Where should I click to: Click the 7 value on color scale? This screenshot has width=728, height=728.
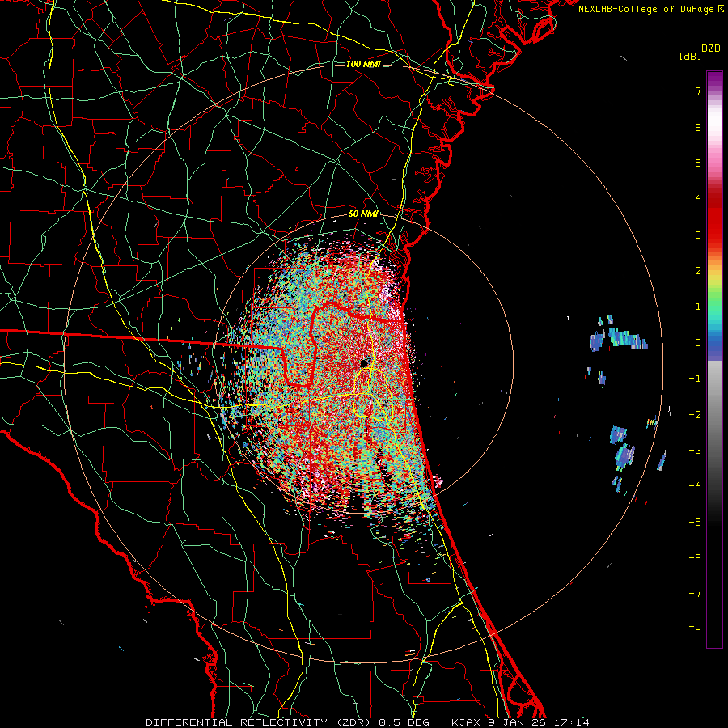[698, 91]
